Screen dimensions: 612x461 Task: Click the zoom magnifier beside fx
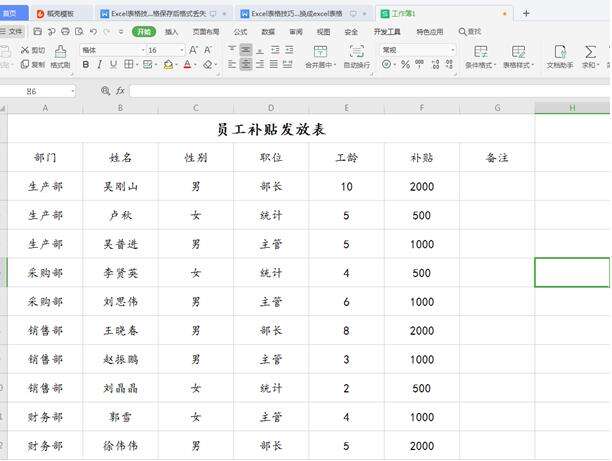[105, 91]
